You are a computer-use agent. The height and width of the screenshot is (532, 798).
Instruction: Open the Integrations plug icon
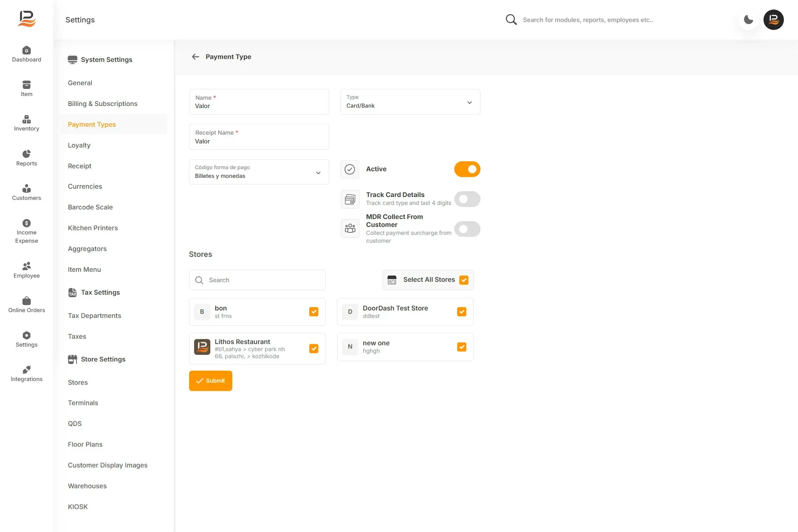26,369
